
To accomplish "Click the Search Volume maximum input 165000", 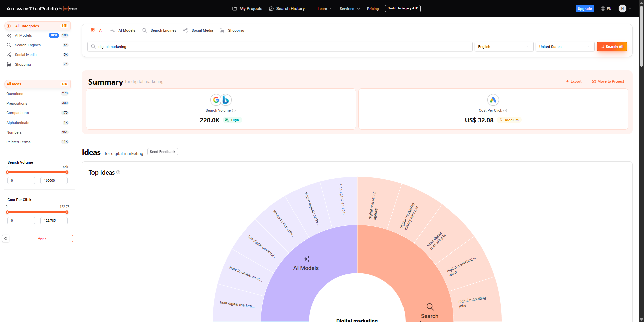I will 54,181.
